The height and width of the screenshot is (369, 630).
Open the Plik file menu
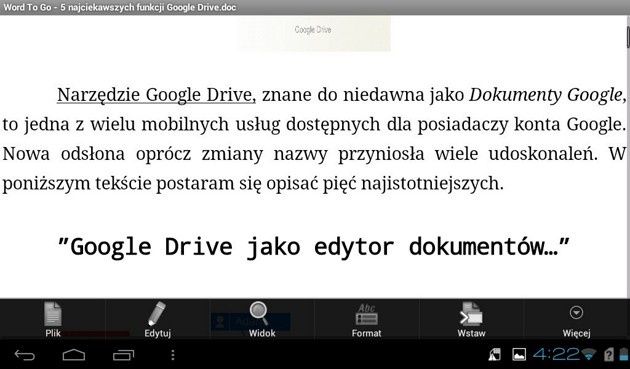point(53,320)
